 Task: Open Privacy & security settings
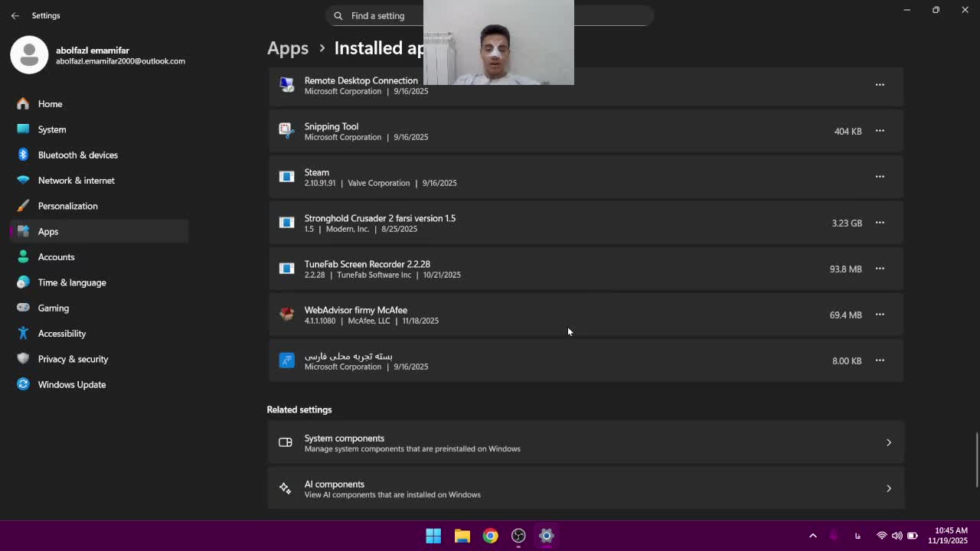tap(100, 359)
